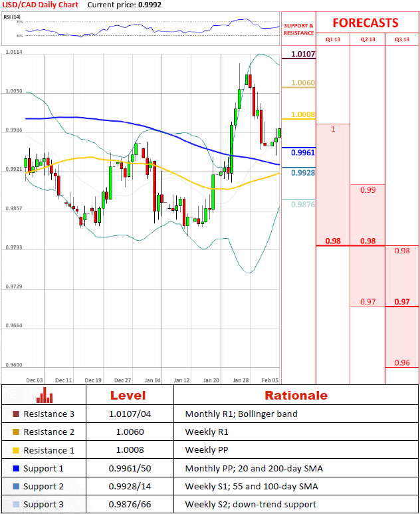
Task: Select the 'Resistance 2' row label
Action: pyautogui.click(x=49, y=432)
